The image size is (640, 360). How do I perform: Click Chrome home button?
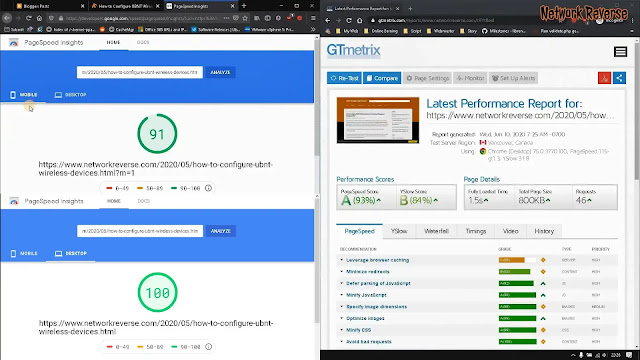pyautogui.click(x=360, y=20)
